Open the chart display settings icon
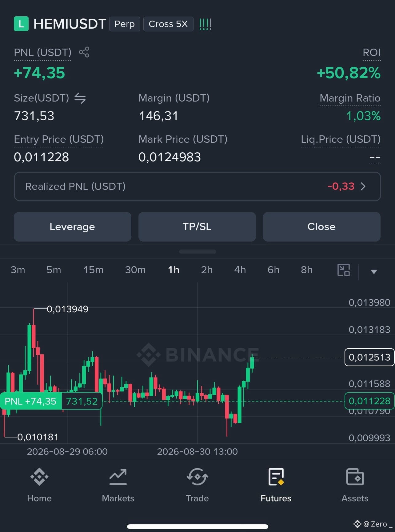395x532 pixels. tap(344, 270)
